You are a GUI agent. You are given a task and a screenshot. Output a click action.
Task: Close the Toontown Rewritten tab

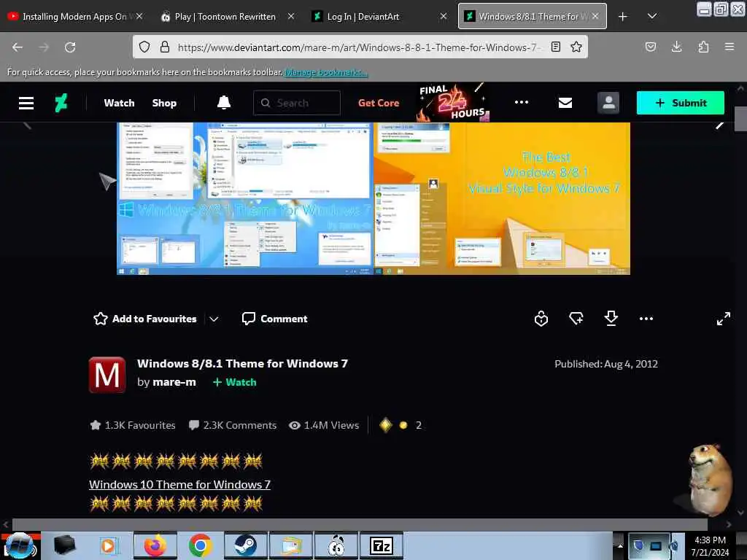pos(291,16)
